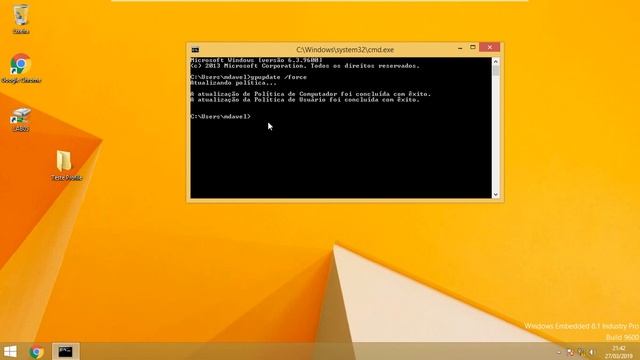
Task: Click the cmd scrollbar up arrow
Action: tap(496, 61)
